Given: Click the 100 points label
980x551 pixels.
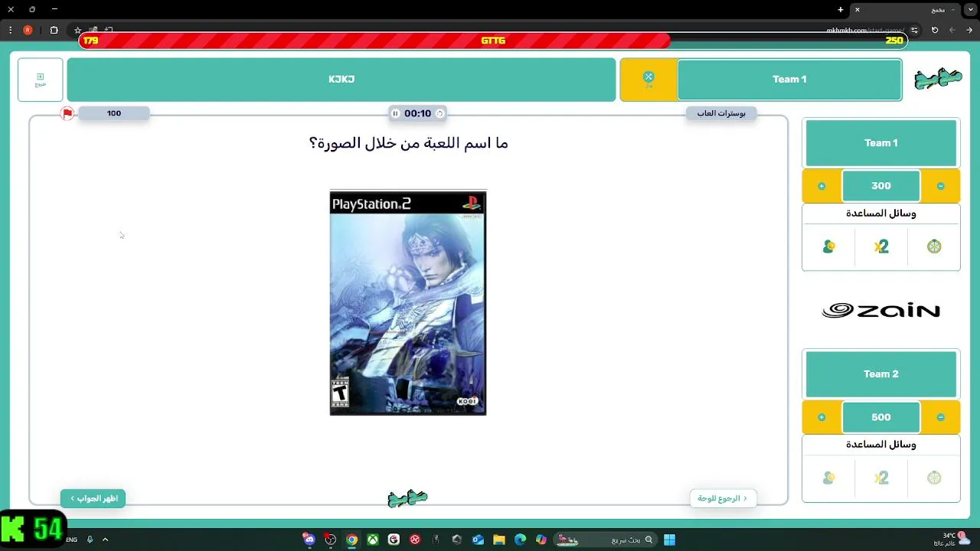Looking at the screenshot, I should pyautogui.click(x=114, y=113).
